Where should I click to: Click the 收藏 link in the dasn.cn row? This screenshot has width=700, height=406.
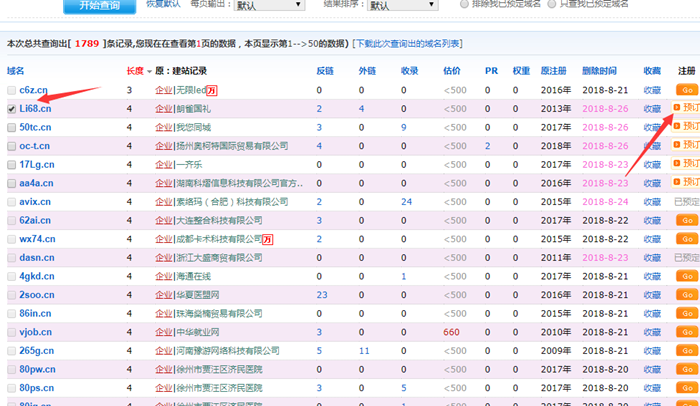pos(652,258)
